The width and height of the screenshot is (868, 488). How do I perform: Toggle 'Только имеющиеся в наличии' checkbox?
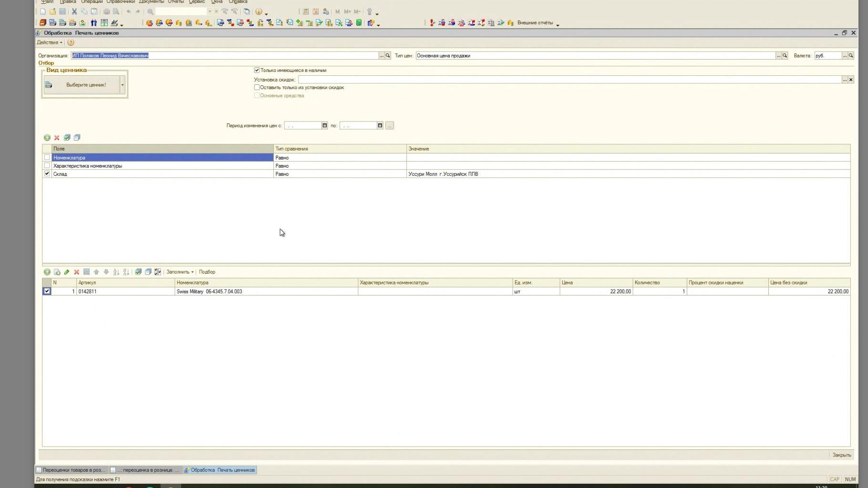257,70
